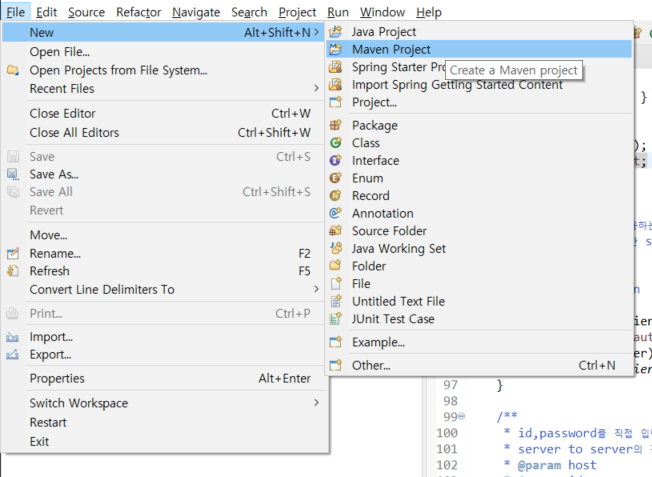
Task: Click '@param host' comment text in editor
Action: (x=557, y=465)
